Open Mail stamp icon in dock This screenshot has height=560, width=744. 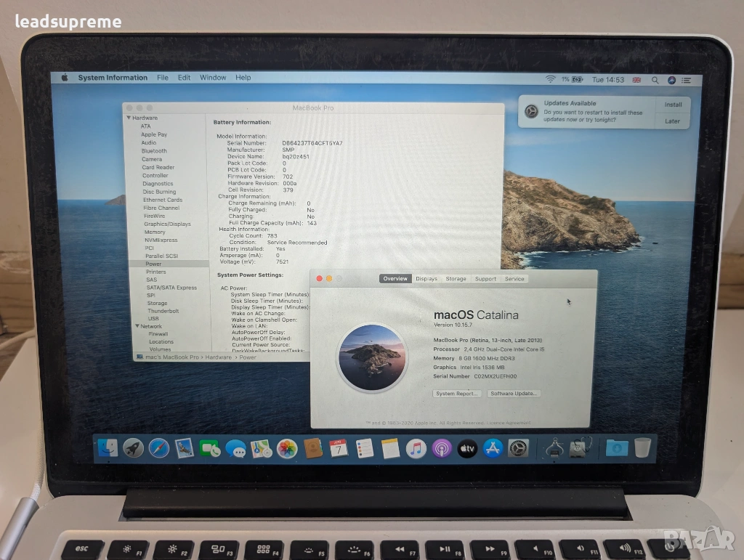click(184, 448)
